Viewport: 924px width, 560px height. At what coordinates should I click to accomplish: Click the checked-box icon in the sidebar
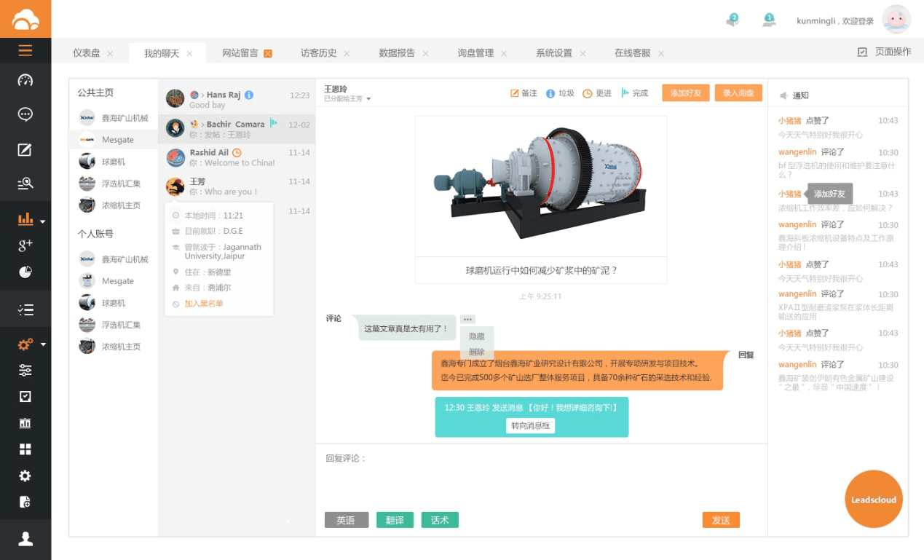click(x=25, y=397)
